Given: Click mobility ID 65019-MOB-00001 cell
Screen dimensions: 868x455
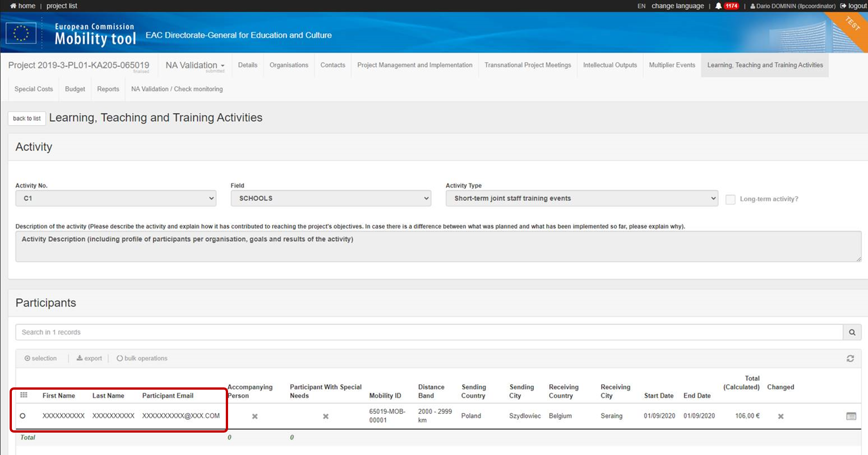Looking at the screenshot, I should click(387, 416).
